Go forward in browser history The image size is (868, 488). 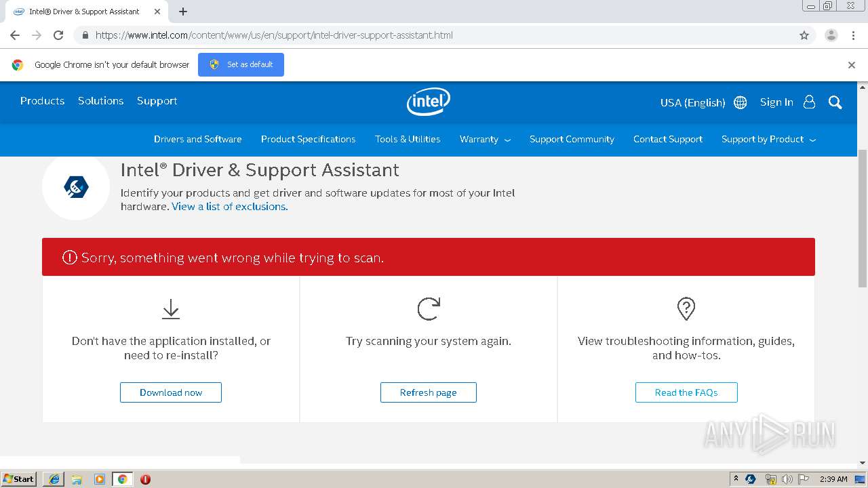coord(37,35)
